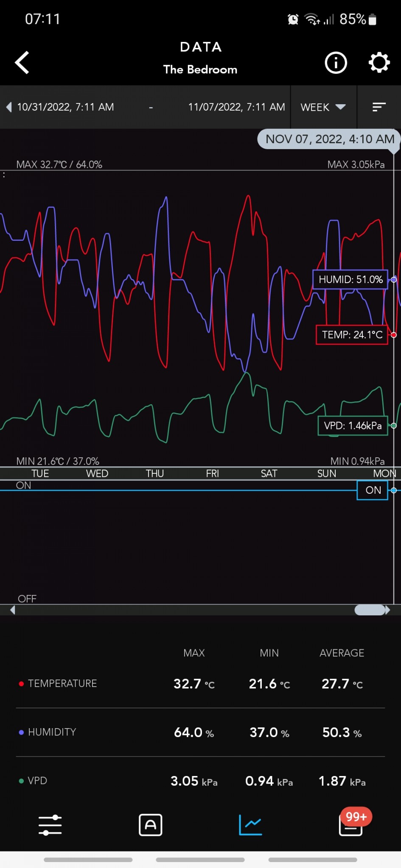401x868 pixels.
Task: Tap the back arrow icon
Action: pos(22,63)
